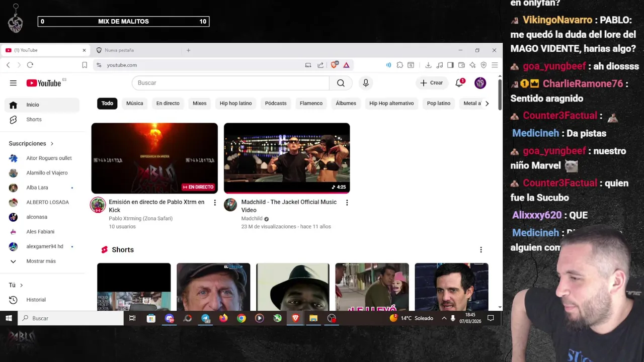The height and width of the screenshot is (362, 644).
Task: Click the Madchild channel avatar
Action: (230, 205)
